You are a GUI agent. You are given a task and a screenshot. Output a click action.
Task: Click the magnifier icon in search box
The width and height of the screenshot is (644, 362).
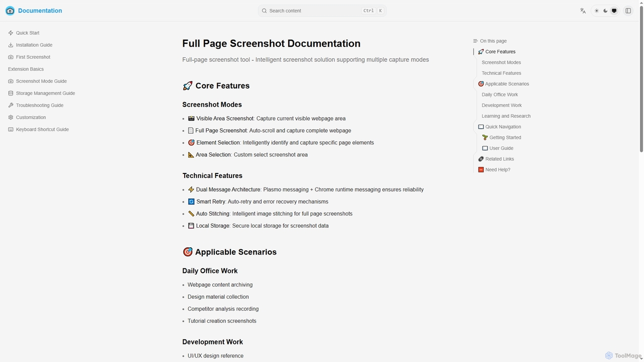pos(264,11)
